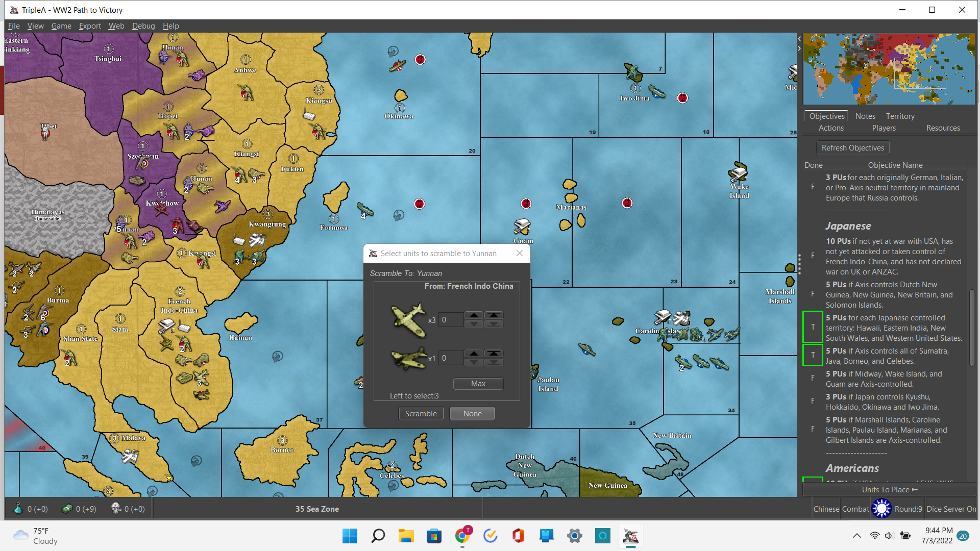Click the Okinawa island territory
This screenshot has height=551, width=980.
tap(401, 95)
